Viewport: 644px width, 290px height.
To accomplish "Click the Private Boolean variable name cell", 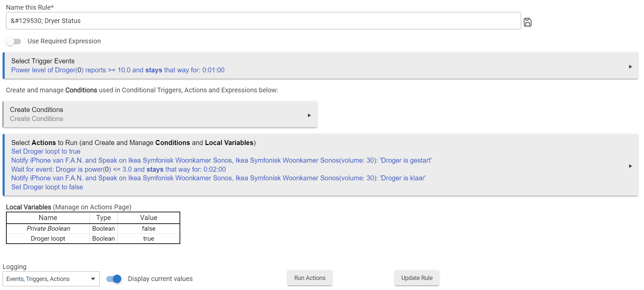I will [x=48, y=229].
